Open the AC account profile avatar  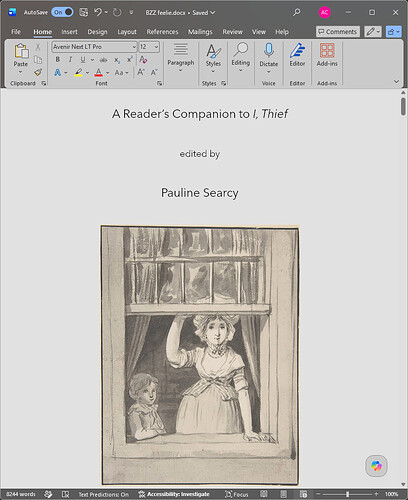pos(324,12)
